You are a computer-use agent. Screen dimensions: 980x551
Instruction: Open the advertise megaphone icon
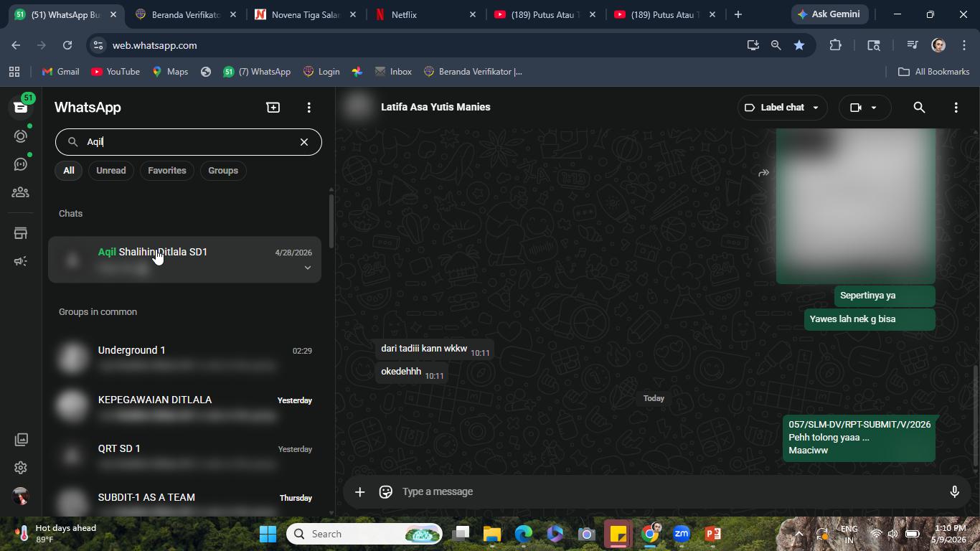(21, 261)
